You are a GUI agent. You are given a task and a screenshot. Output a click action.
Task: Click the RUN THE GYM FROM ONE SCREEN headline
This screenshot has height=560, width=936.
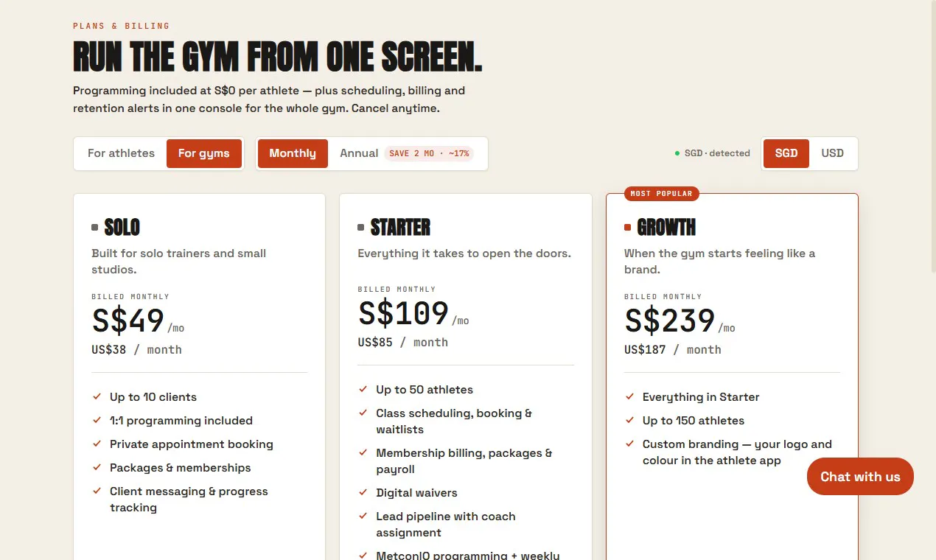278,57
